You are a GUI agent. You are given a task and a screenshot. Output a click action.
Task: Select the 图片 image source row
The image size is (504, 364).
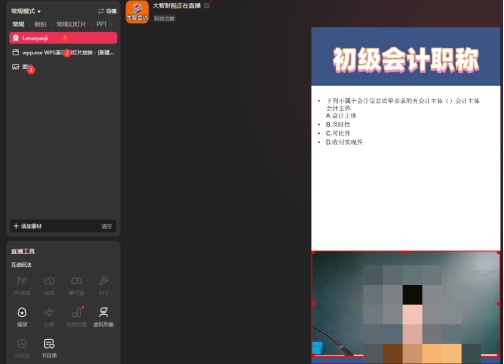point(63,67)
